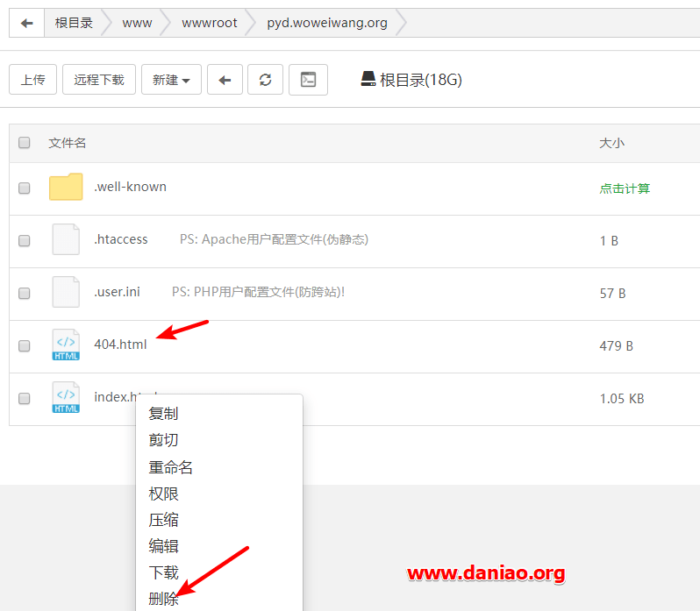This screenshot has height=611, width=700.
Task: Expand the 新建 dropdown
Action: point(171,80)
